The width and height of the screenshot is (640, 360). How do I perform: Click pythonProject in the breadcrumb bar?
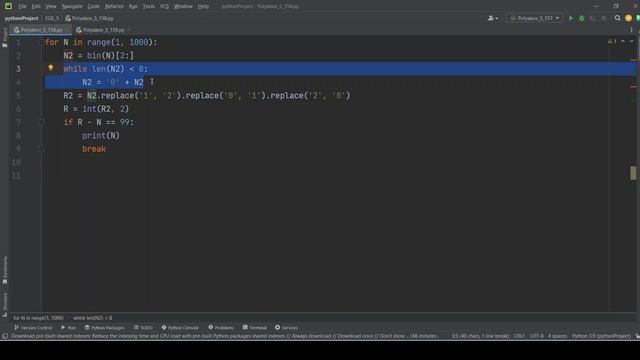point(22,18)
